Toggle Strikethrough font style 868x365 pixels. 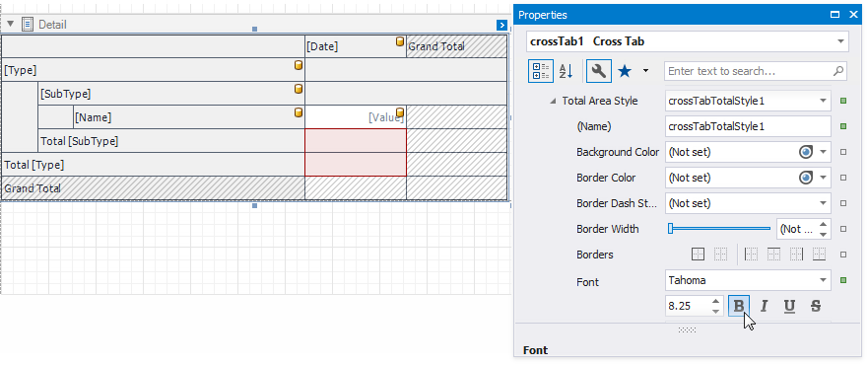coord(815,306)
